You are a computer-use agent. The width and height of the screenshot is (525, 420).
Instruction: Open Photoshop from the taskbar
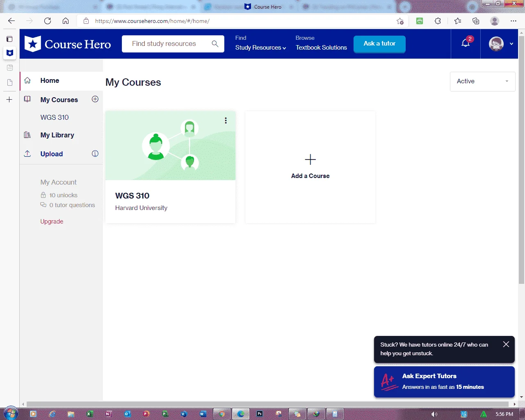pos(259,414)
